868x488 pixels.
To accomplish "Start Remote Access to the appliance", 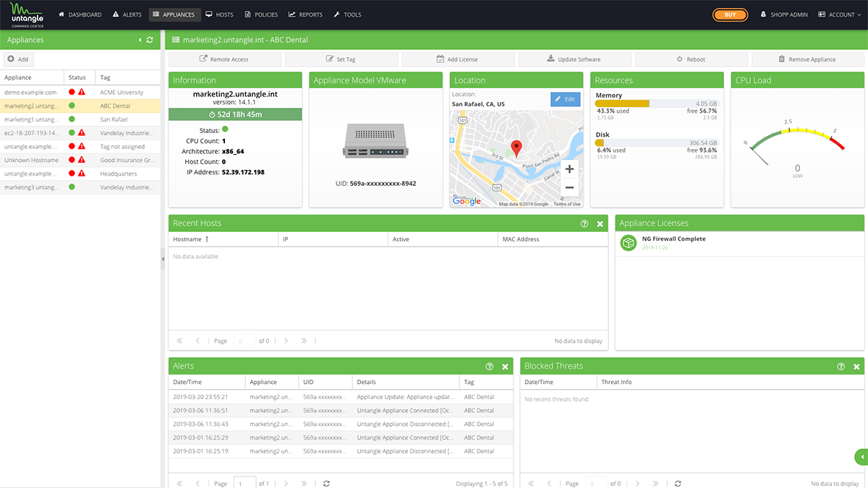I will point(224,59).
